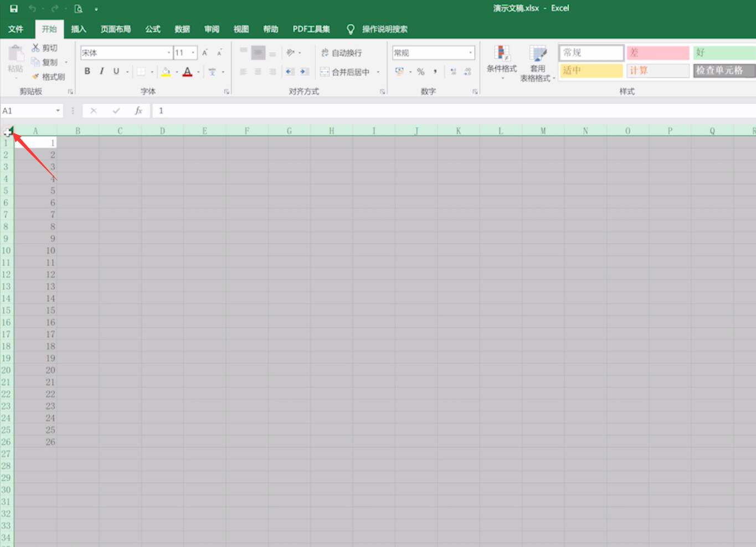Screen dimensions: 756x547
Task: Open the font size dropdown showing 11
Action: click(193, 53)
